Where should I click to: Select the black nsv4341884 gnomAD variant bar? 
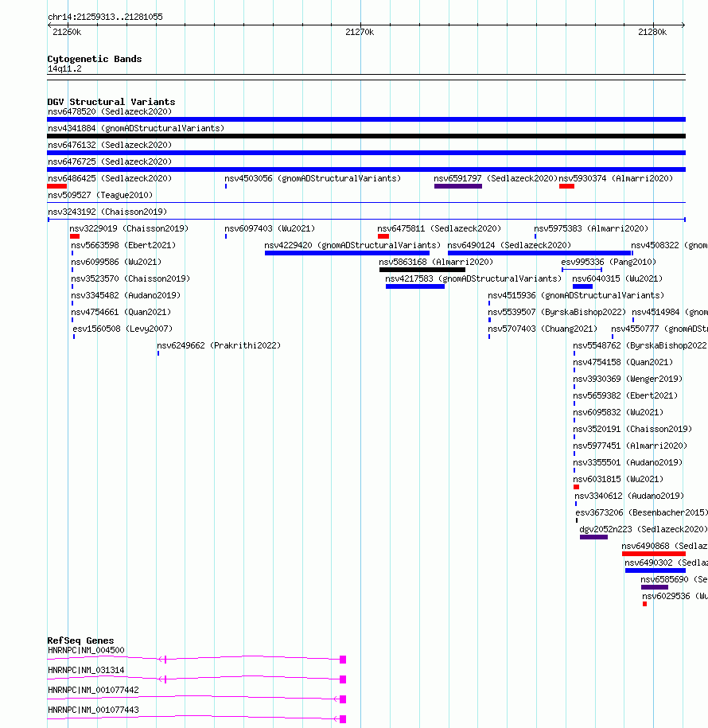(x=366, y=136)
